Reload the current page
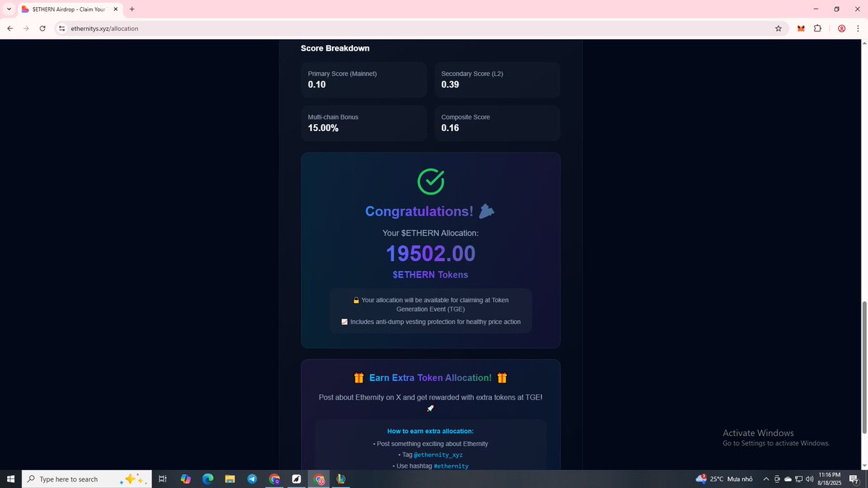Image resolution: width=868 pixels, height=488 pixels. pyautogui.click(x=42, y=28)
